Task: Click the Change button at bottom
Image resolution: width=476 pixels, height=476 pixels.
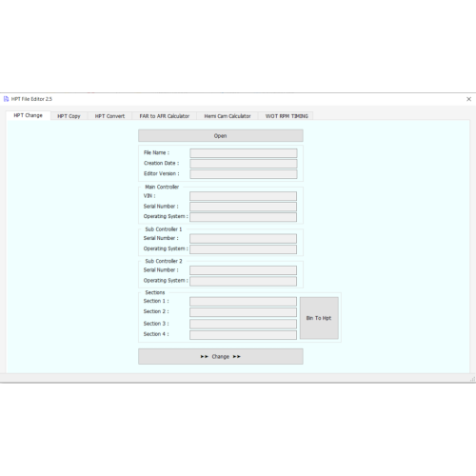Action: (x=221, y=356)
